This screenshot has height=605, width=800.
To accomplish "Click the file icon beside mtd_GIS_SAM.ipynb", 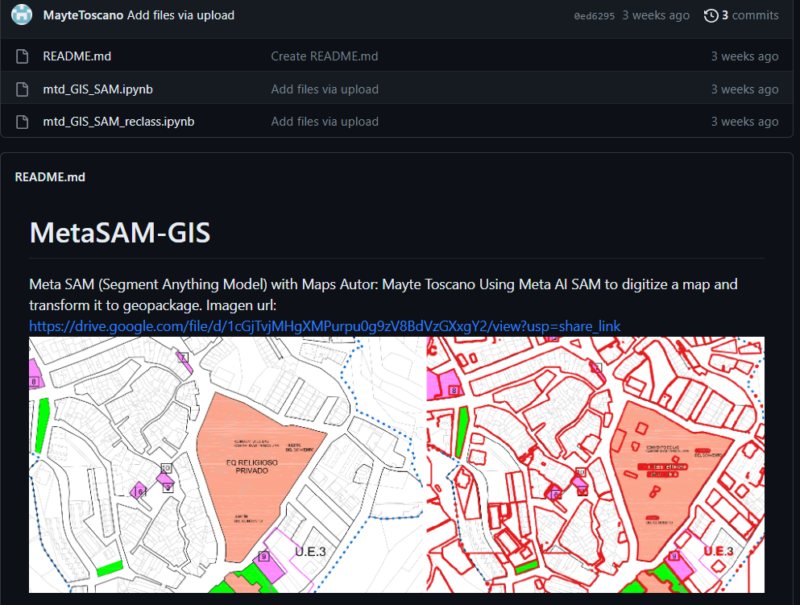I will (24, 89).
